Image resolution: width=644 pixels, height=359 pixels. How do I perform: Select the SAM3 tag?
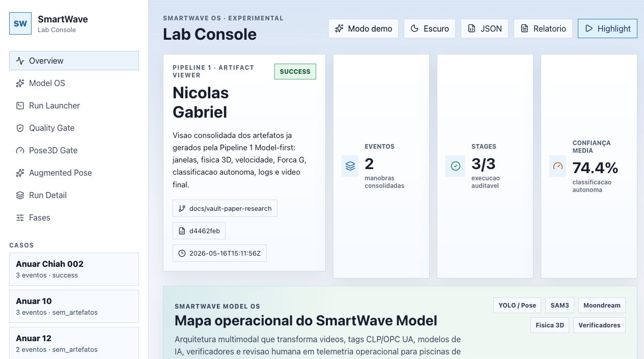click(x=559, y=306)
